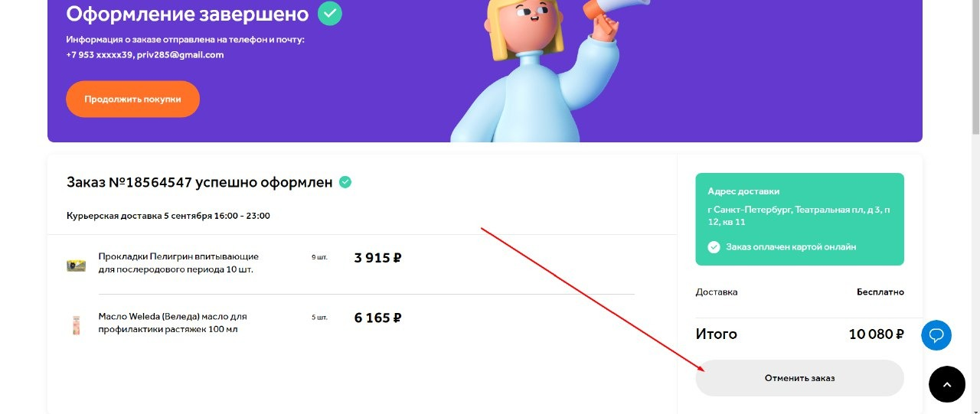The image size is (980, 414).
Task: Click the Адрес доставки green card
Action: (x=799, y=219)
